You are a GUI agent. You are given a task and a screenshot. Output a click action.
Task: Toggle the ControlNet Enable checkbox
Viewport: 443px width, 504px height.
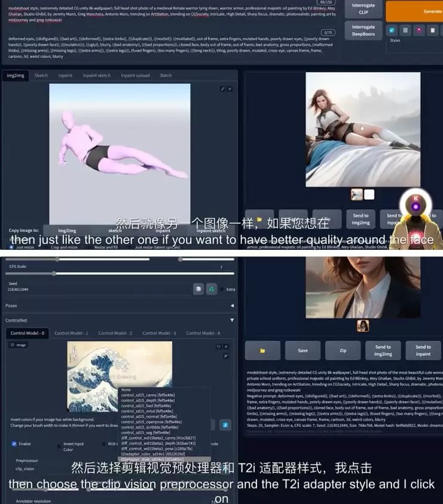coord(14,444)
